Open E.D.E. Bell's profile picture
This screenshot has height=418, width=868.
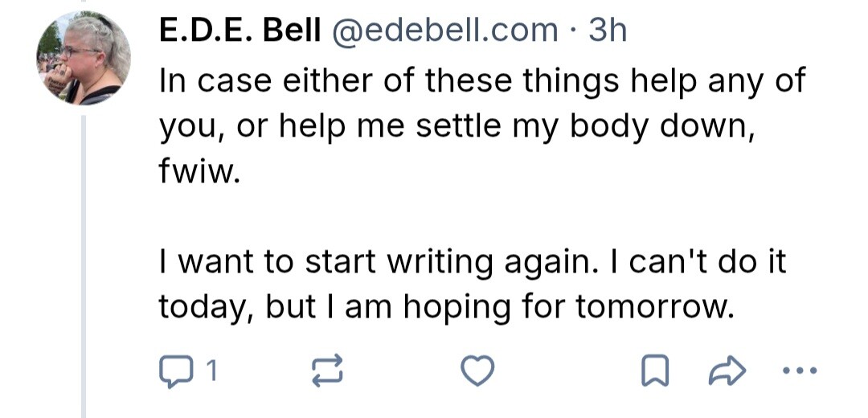point(84,59)
